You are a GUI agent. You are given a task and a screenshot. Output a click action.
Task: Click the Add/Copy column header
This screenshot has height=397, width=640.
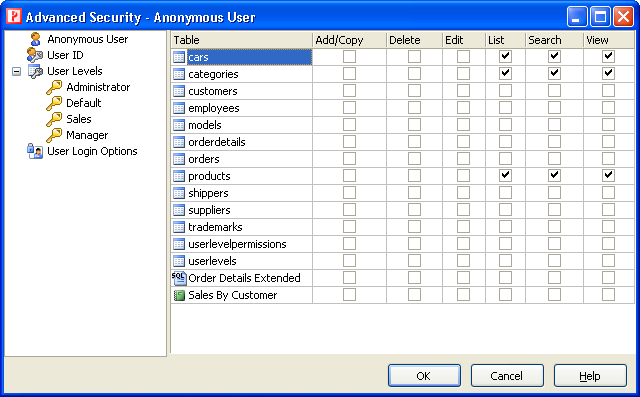(x=349, y=40)
